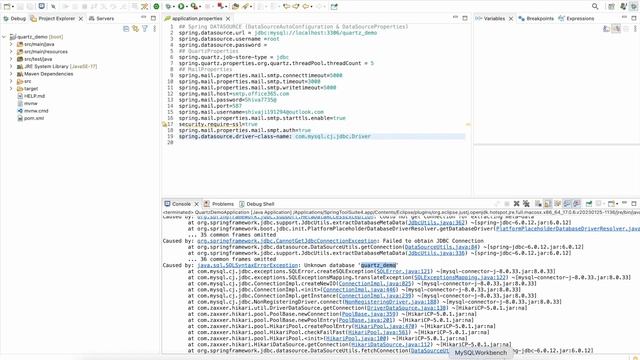This screenshot has height=360, width=640.
Task: Open ConnectionImpl.java:825 stack trace link
Action: 374,284
